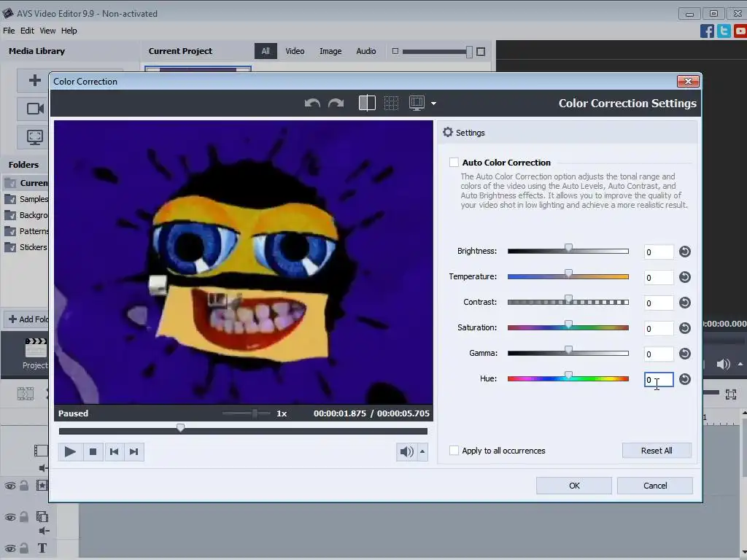Click the preview seek bar handle

[181, 428]
